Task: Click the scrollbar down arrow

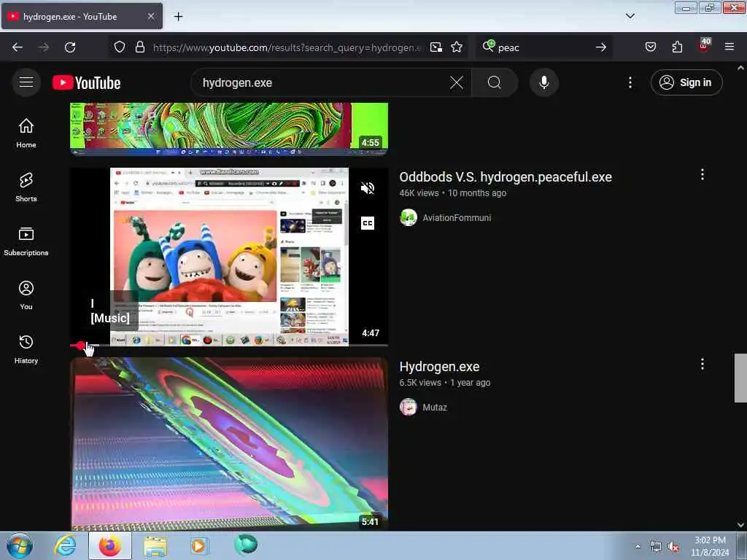Action: pos(740,525)
